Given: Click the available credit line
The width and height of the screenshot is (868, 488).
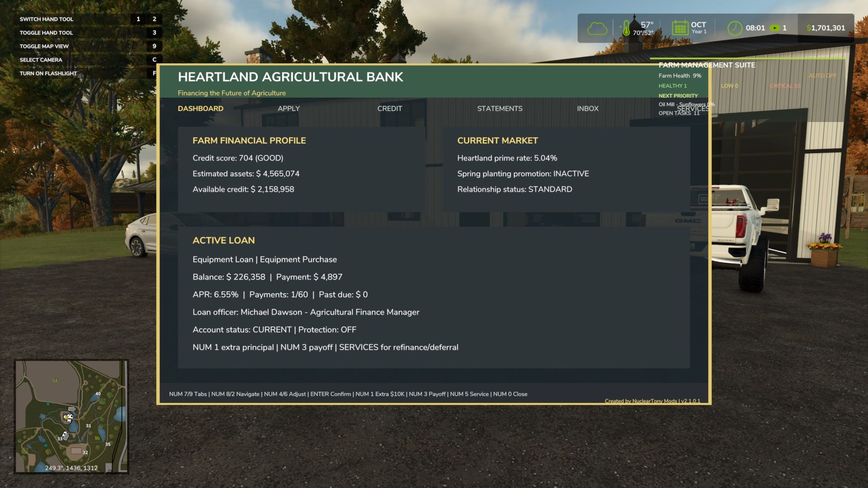Looking at the screenshot, I should pos(243,189).
